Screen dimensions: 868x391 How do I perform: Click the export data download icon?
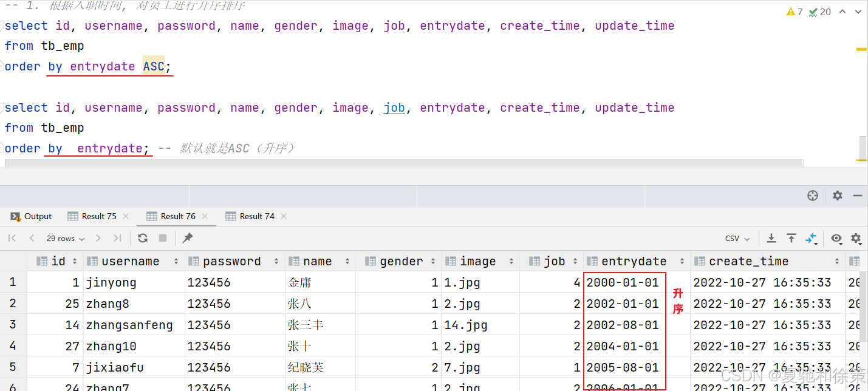coord(771,238)
